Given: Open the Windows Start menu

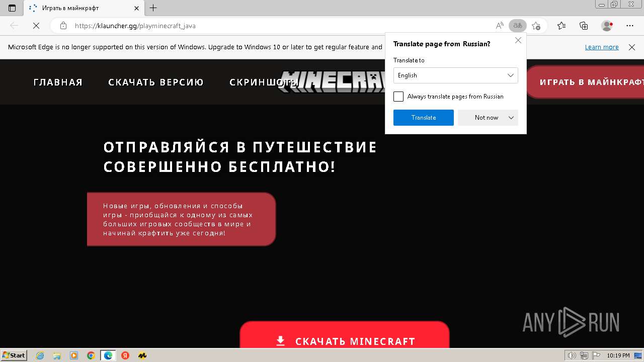Looking at the screenshot, I should pyautogui.click(x=14, y=355).
